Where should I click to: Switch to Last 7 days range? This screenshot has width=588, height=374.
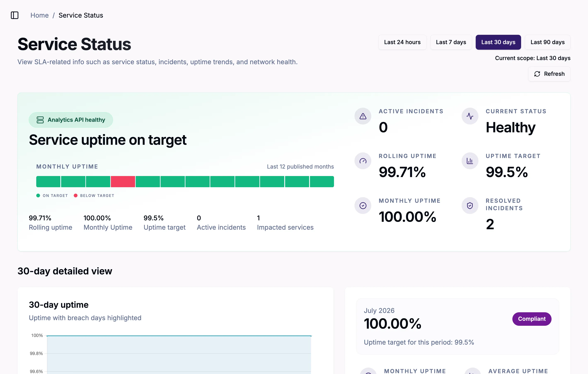click(x=451, y=42)
